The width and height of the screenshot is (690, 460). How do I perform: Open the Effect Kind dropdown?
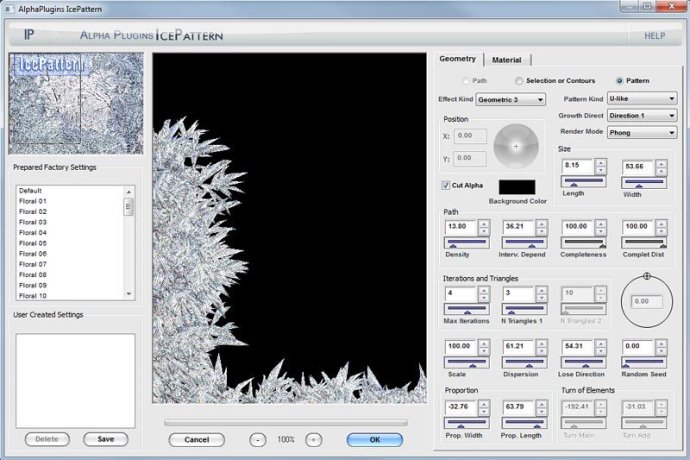[510, 100]
